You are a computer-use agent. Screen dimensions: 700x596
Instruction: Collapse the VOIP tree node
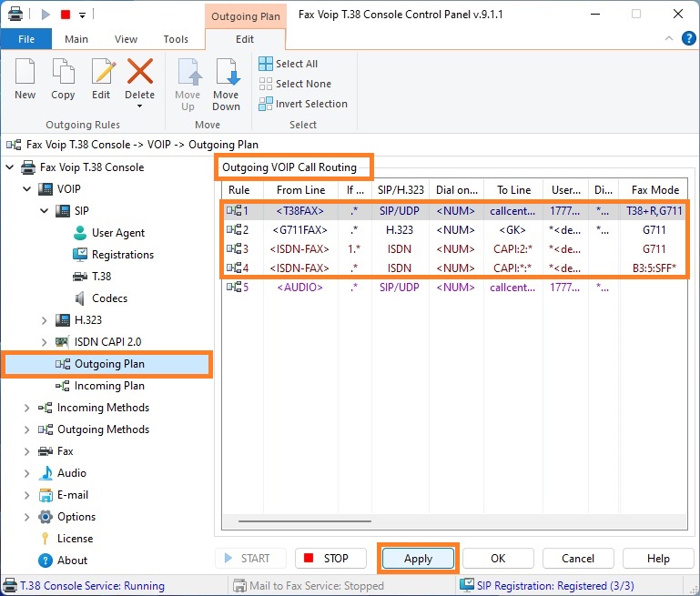pyautogui.click(x=26, y=189)
